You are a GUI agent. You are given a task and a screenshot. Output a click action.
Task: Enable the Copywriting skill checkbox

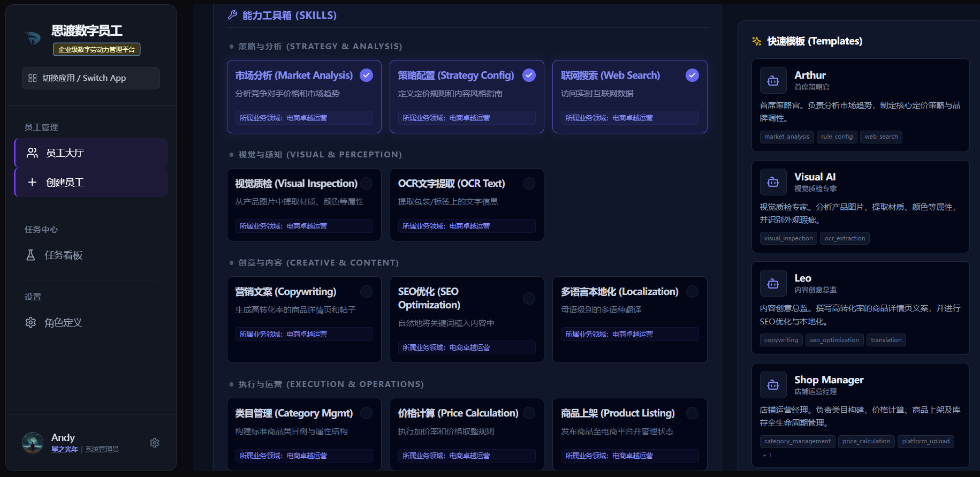point(366,292)
